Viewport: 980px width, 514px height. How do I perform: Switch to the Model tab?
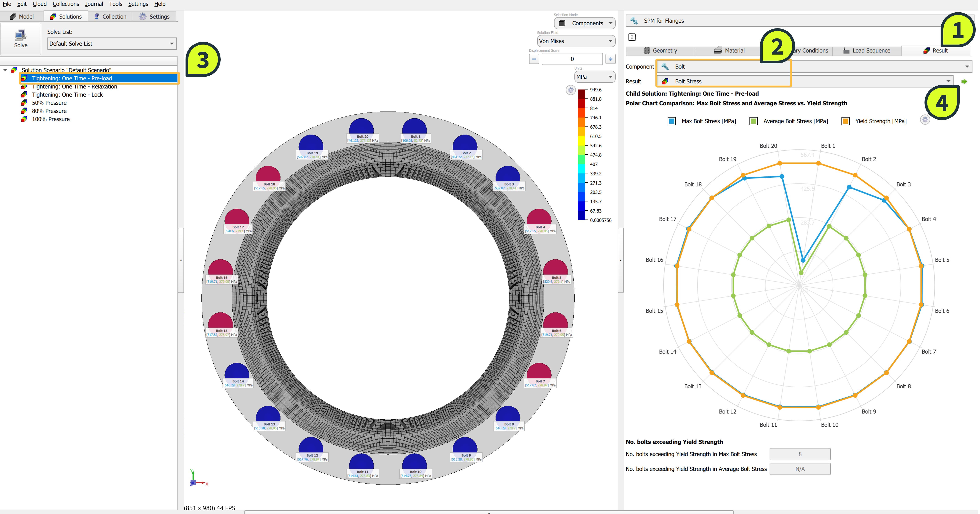(22, 16)
